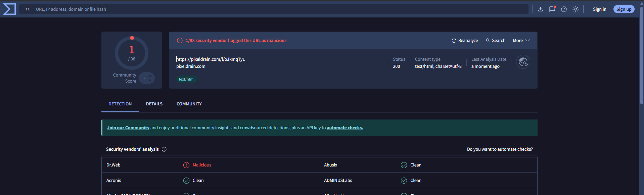Click the Status value 200
The width and height of the screenshot is (644, 195).
click(x=396, y=66)
